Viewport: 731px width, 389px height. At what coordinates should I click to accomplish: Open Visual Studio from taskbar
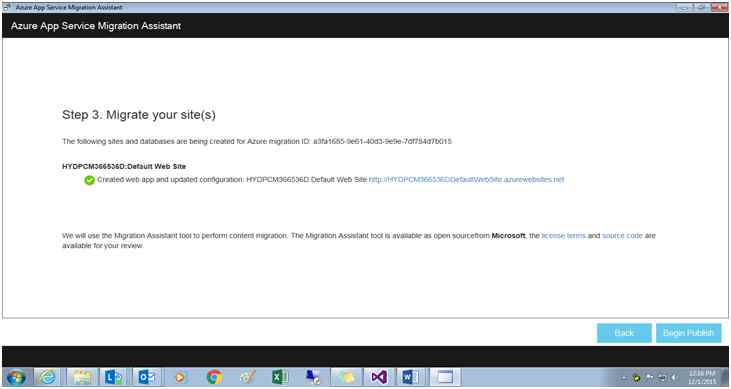[x=379, y=377]
